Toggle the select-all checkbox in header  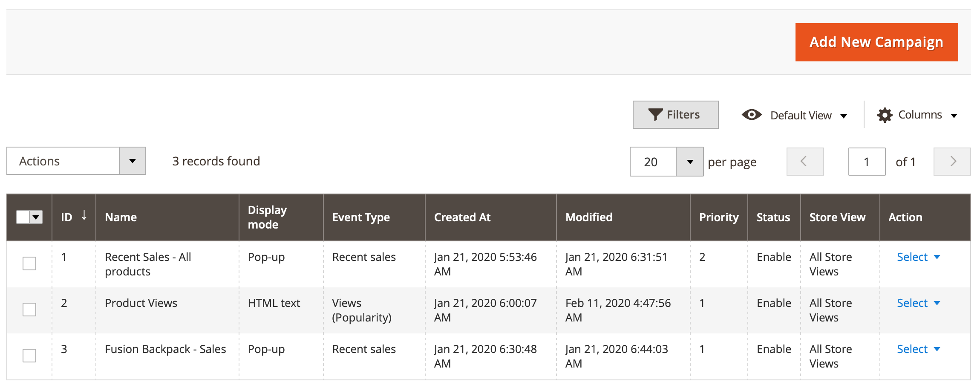click(23, 217)
